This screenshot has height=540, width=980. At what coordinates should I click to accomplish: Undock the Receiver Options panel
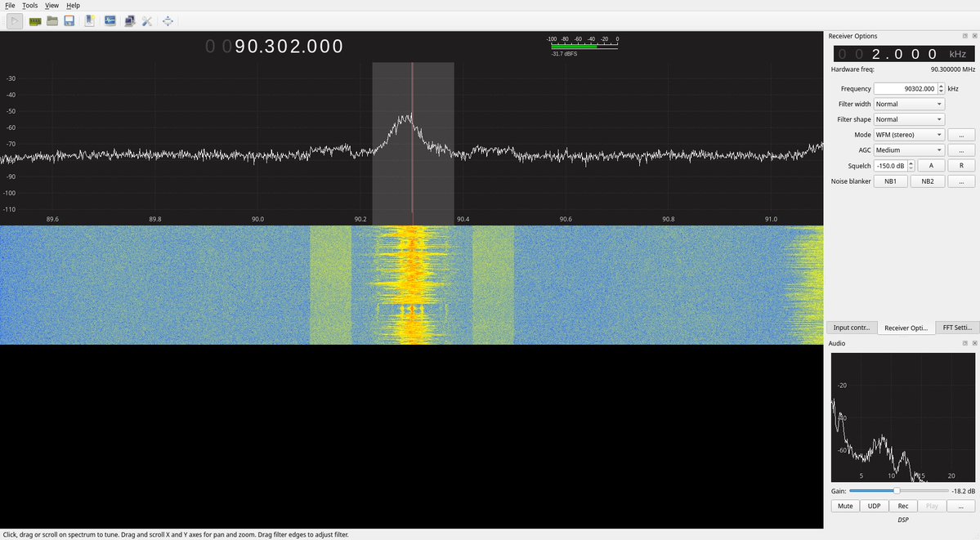click(x=965, y=36)
